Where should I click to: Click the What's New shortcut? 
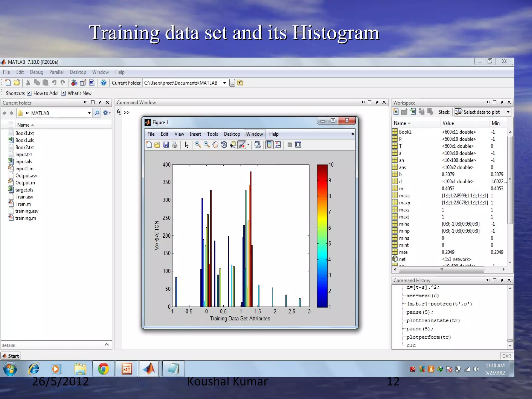pos(76,93)
